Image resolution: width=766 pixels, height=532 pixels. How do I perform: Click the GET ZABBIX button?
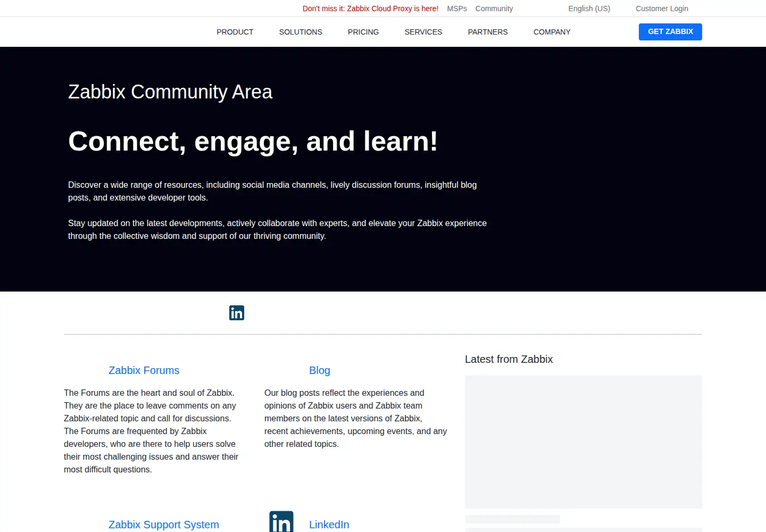point(670,32)
